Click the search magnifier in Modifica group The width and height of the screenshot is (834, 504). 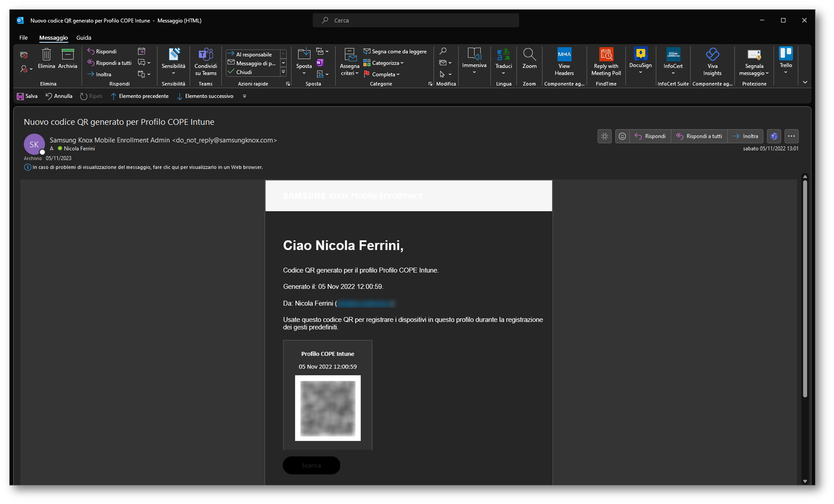(443, 52)
